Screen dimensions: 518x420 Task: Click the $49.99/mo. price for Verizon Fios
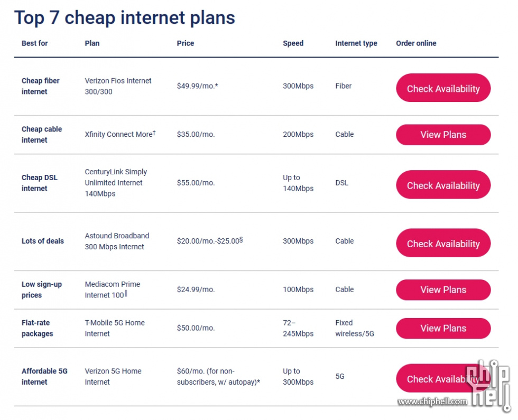tap(197, 86)
